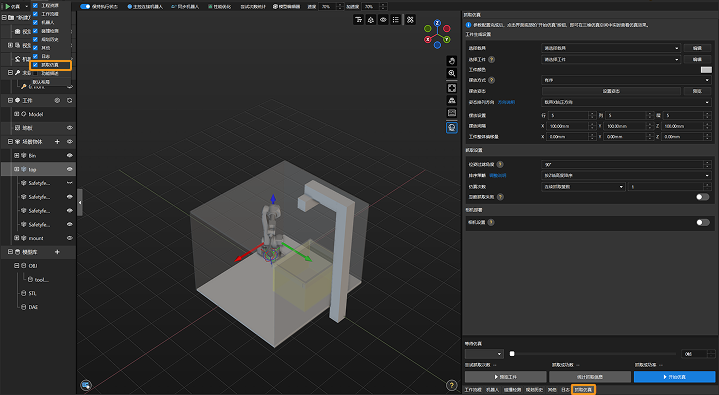Click the plus icon beside 模型库
Screen dimensions: 719x395
point(57,252)
